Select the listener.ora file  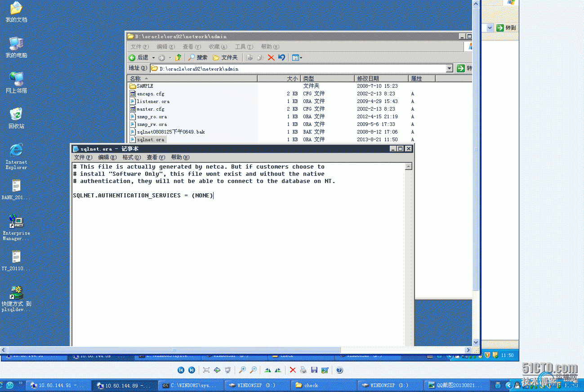[149, 101]
